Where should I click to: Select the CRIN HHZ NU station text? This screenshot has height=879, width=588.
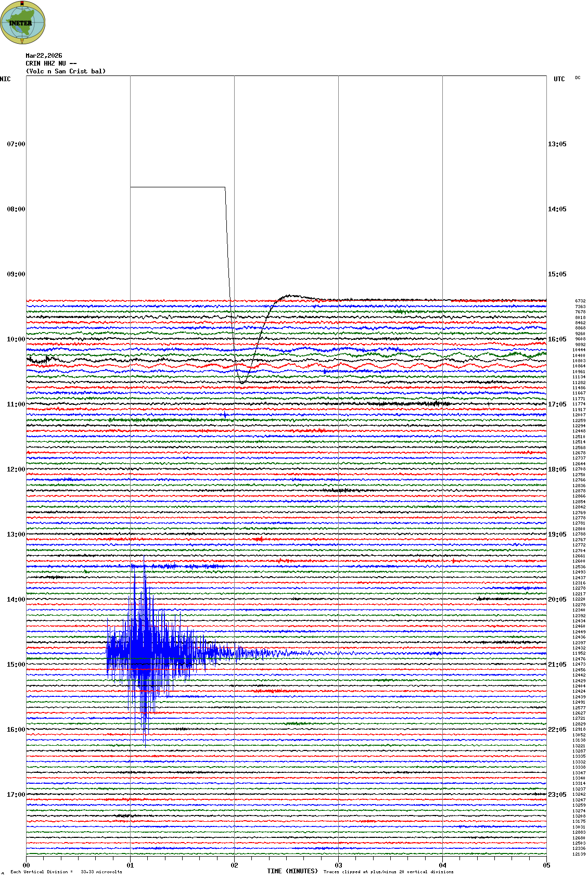[x=51, y=63]
